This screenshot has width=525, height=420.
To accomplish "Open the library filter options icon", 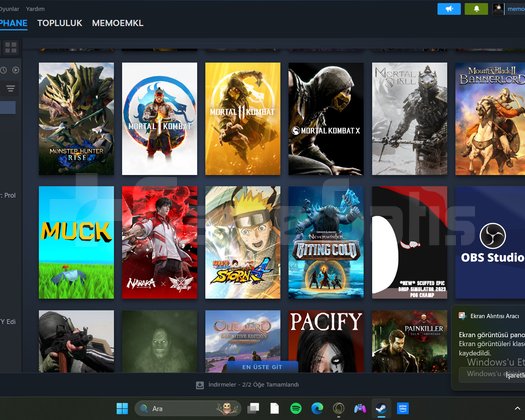I will tap(10, 88).
